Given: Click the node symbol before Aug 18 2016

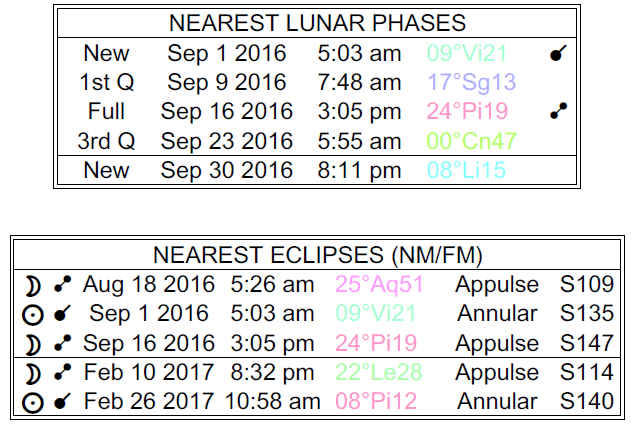Looking at the screenshot, I should (x=63, y=285).
